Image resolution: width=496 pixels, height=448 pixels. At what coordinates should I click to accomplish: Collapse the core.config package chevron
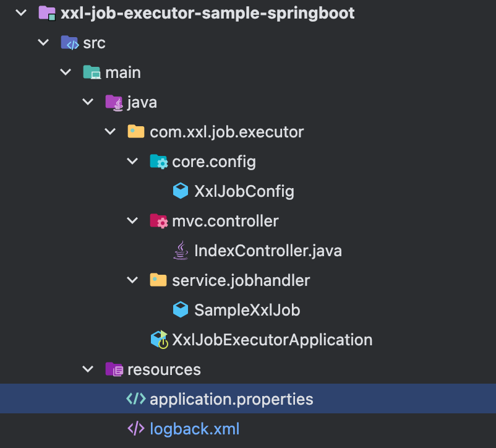pyautogui.click(x=132, y=161)
